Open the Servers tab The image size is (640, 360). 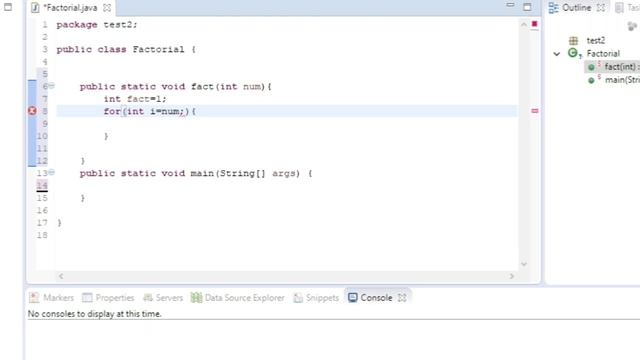point(163,298)
